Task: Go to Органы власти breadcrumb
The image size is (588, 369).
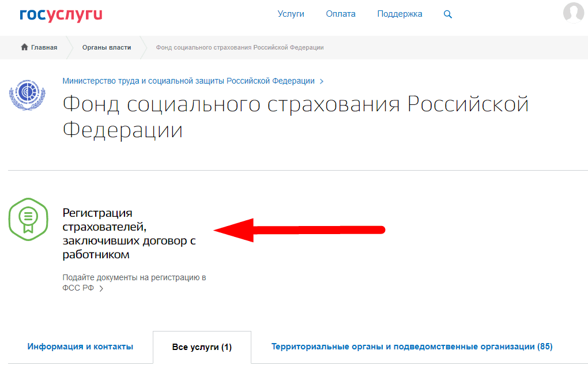Action: tap(107, 47)
